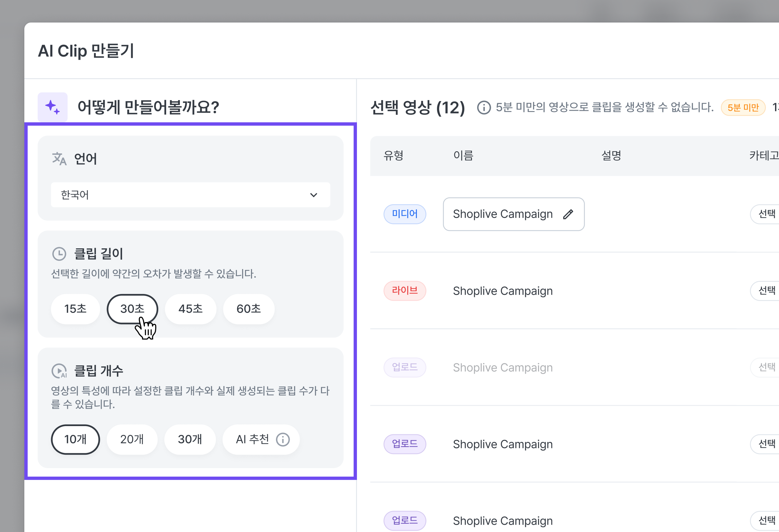Select the 20개 clip count
The height and width of the screenshot is (532, 779).
(132, 439)
